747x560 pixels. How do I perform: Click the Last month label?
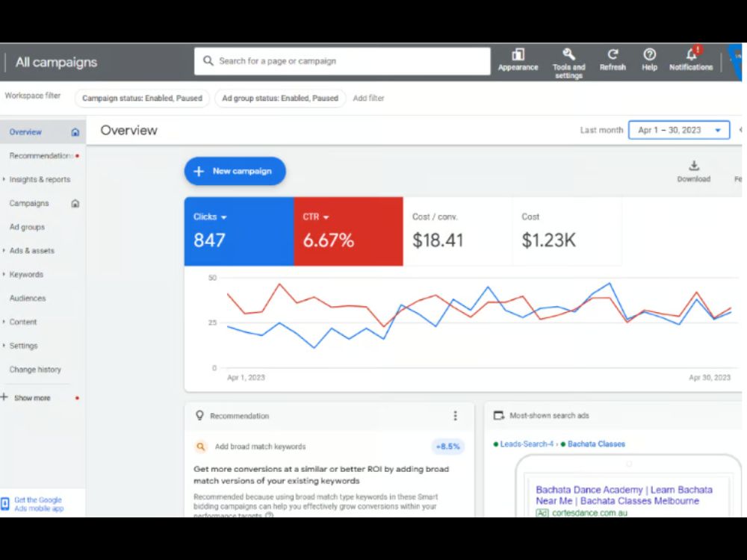click(x=601, y=130)
